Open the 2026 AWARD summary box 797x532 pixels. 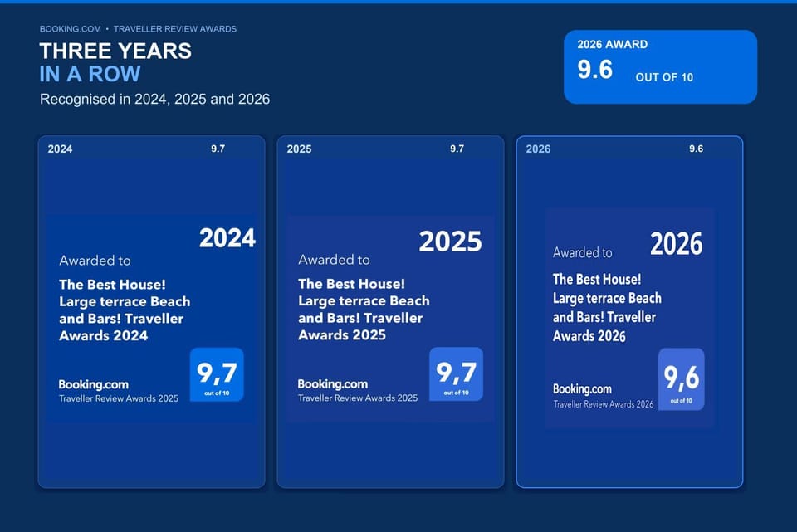coord(660,67)
